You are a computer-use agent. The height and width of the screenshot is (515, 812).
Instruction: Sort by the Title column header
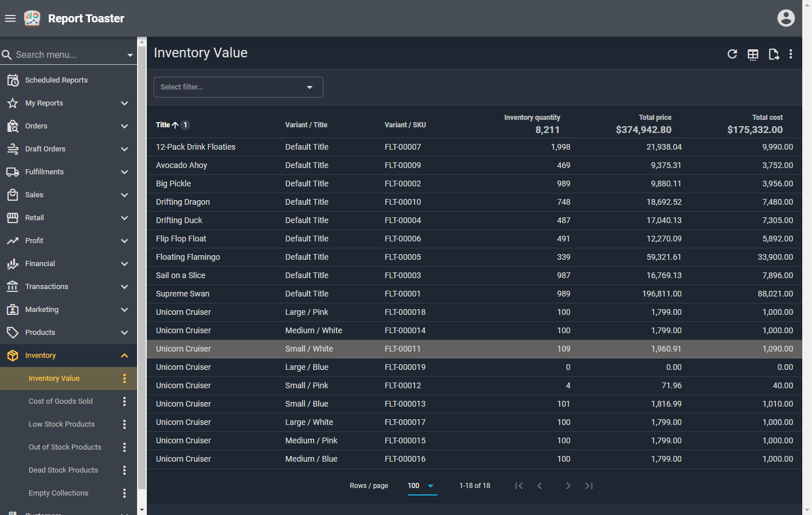[x=163, y=125]
